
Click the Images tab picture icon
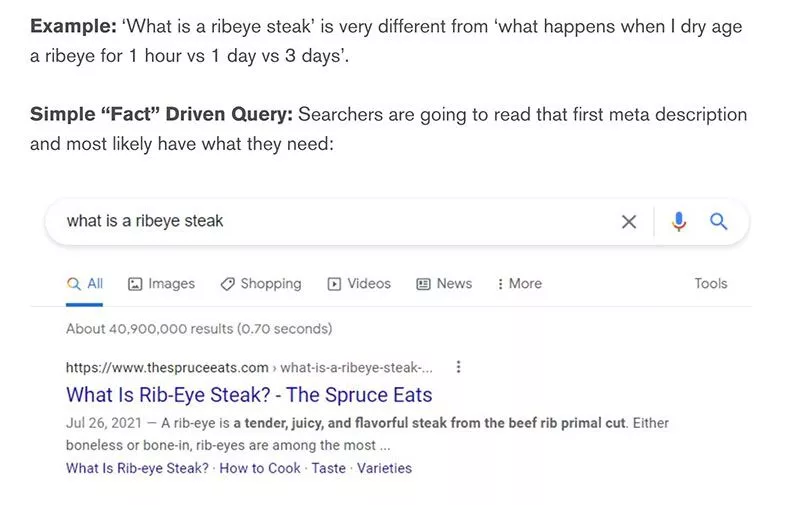pos(135,284)
